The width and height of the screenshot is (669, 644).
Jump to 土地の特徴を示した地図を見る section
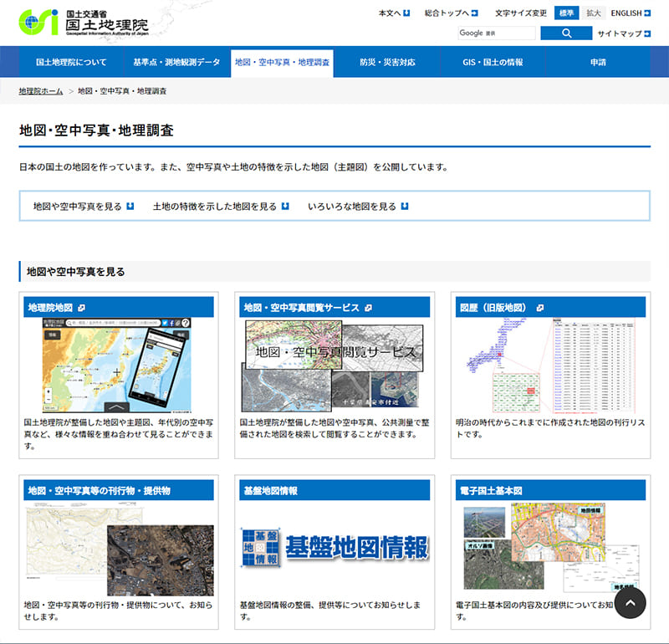(220, 206)
